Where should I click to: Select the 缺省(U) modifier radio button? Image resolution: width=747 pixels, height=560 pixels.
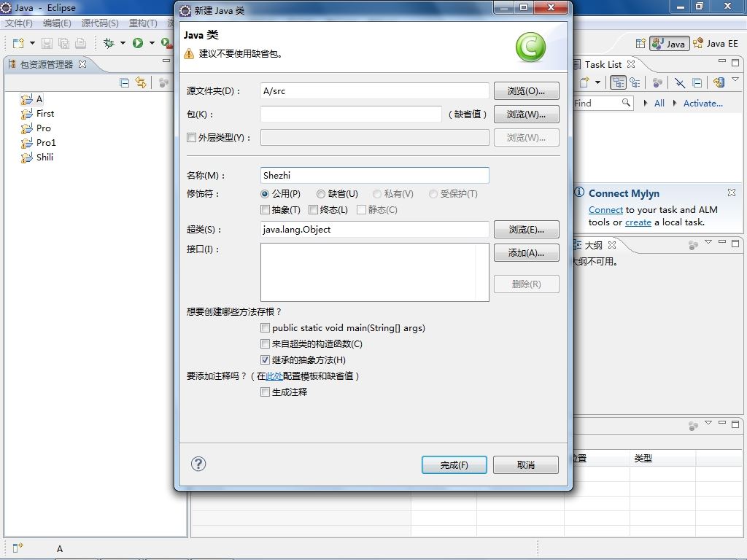[x=321, y=194]
